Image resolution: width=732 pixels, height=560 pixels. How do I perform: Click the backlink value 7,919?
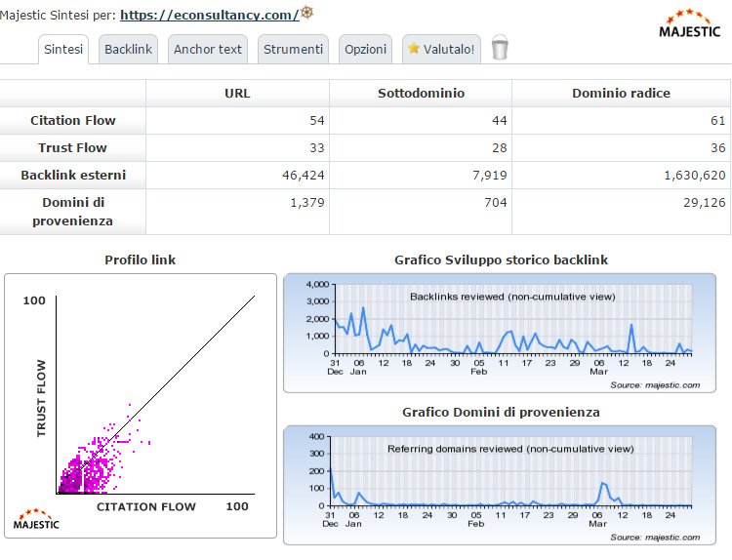tap(490, 176)
